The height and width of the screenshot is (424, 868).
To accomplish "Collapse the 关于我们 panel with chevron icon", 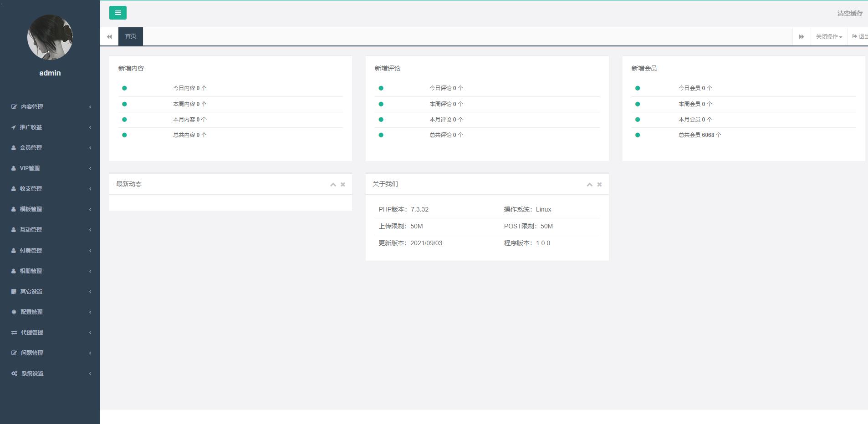I will [589, 185].
